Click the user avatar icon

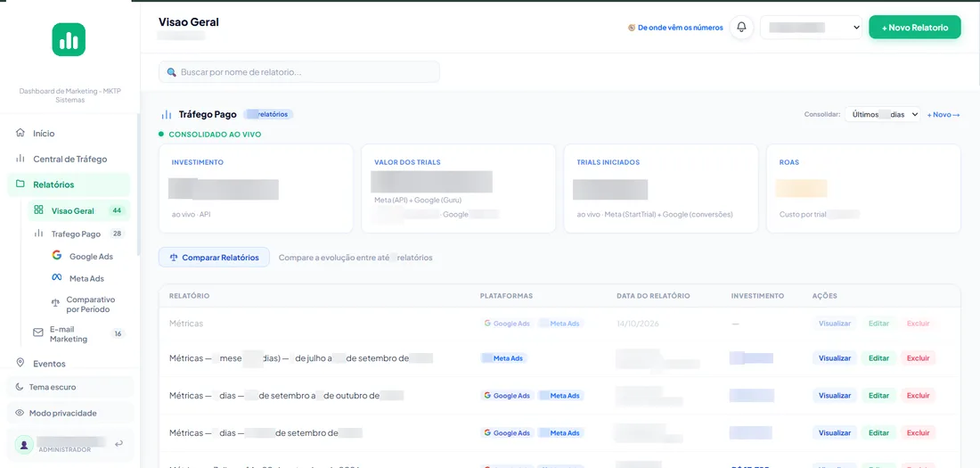[24, 444]
